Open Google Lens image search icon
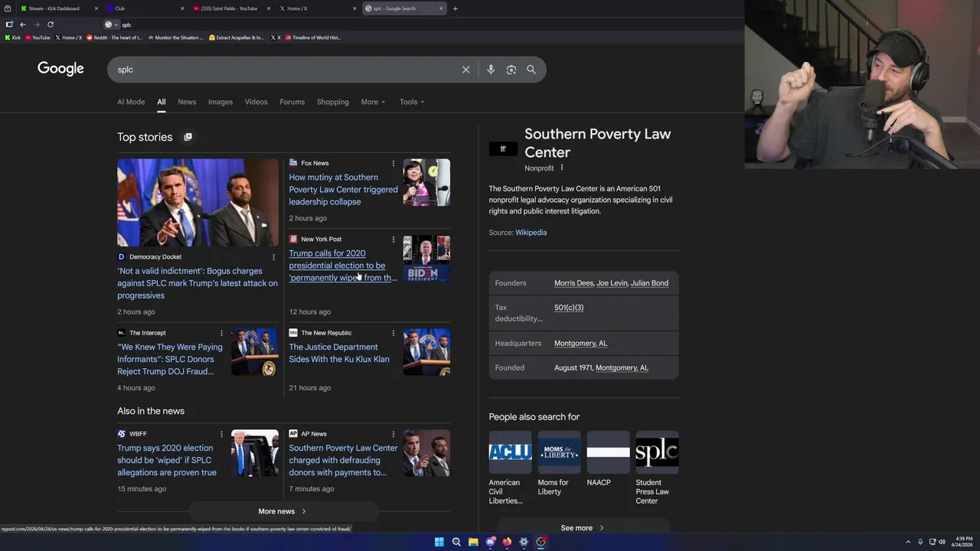 pyautogui.click(x=511, y=70)
